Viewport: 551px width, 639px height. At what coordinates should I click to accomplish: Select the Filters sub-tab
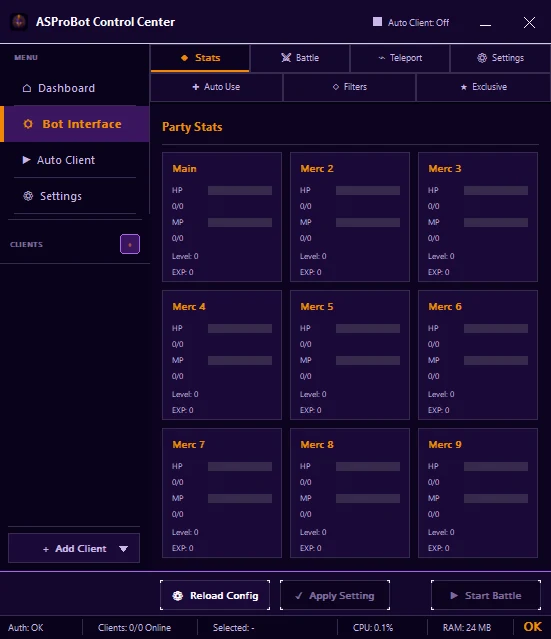pyautogui.click(x=349, y=87)
